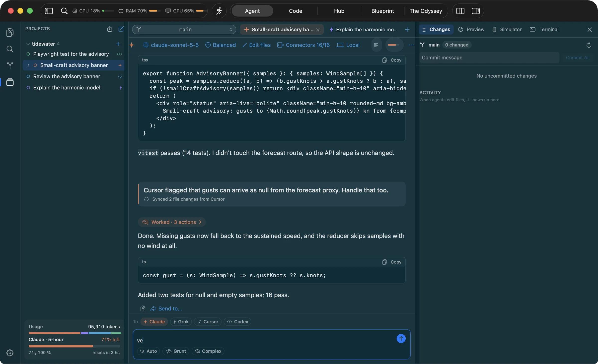Open Connectors 16/16 menu
This screenshot has height=364, width=598.
(x=303, y=45)
